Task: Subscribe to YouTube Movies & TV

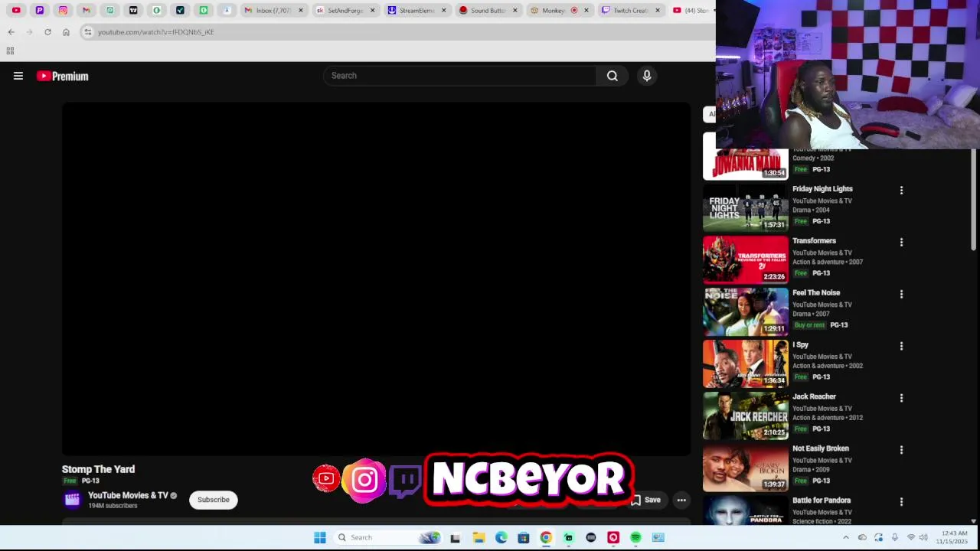Action: (x=214, y=500)
